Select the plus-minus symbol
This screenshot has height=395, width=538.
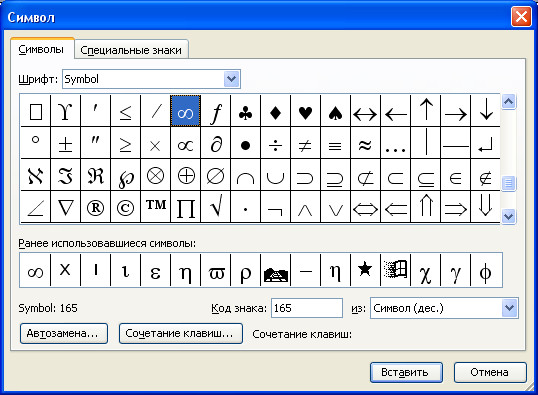pyautogui.click(x=66, y=143)
